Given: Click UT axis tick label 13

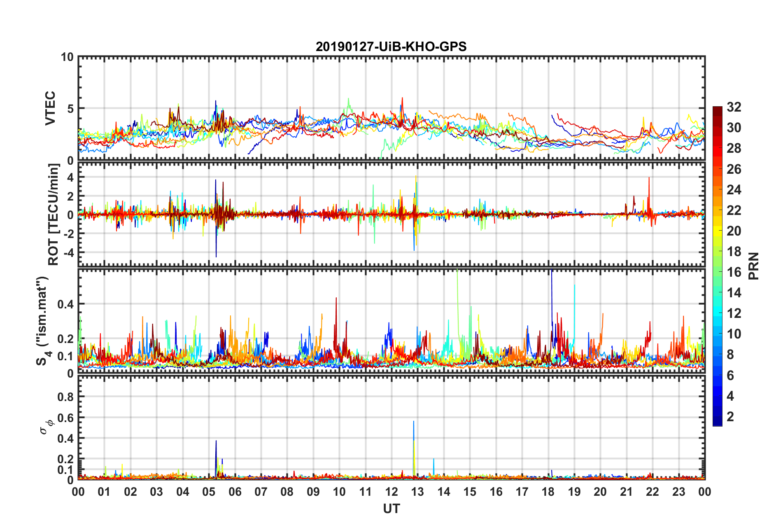Looking at the screenshot, I should [417, 492].
